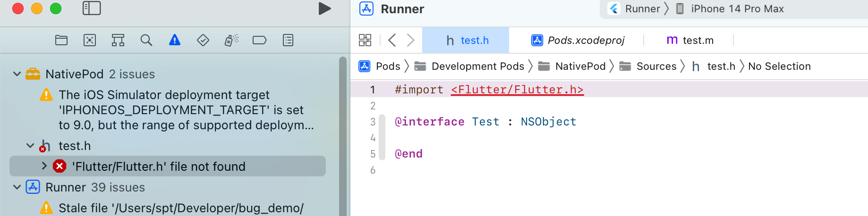Viewport: 868px width, 216px height.
Task: Open the Test navigator diamond icon
Action: [203, 41]
